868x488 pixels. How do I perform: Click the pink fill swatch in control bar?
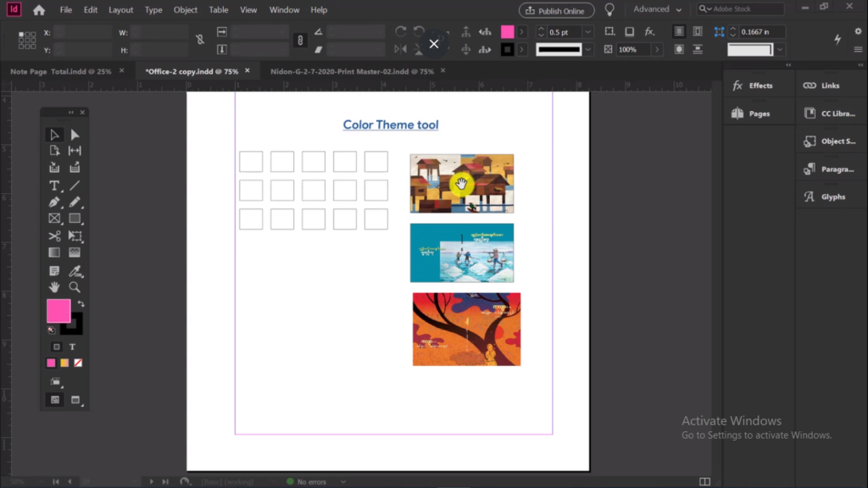(507, 32)
